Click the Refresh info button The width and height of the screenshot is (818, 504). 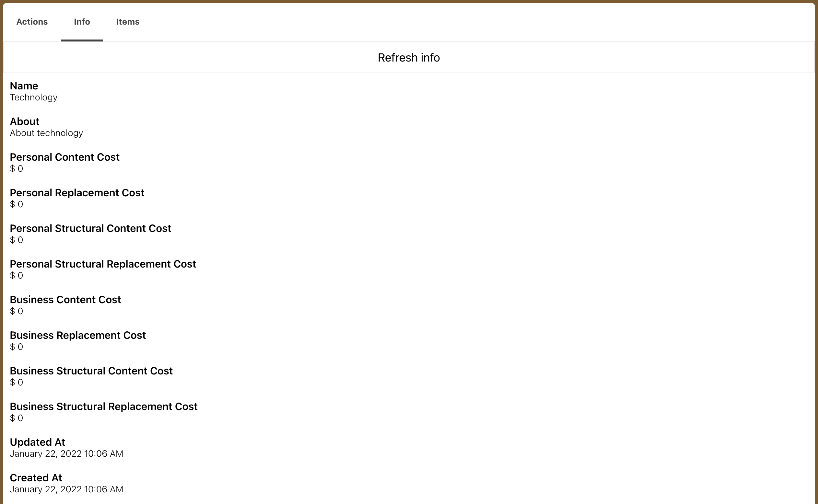click(x=408, y=58)
